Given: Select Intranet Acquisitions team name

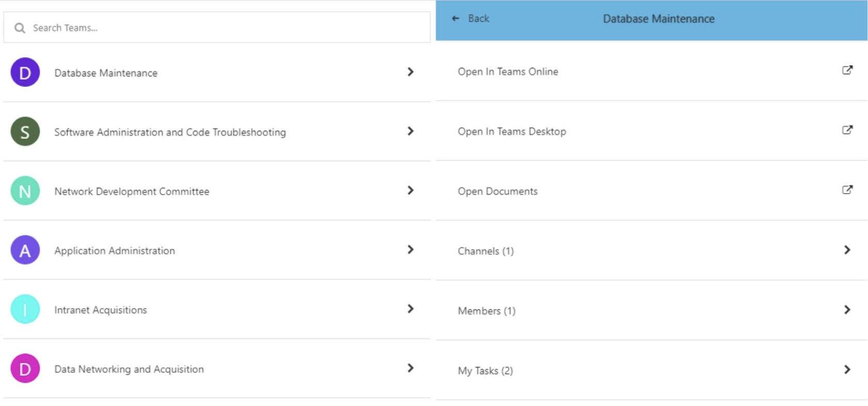Looking at the screenshot, I should click(101, 310).
